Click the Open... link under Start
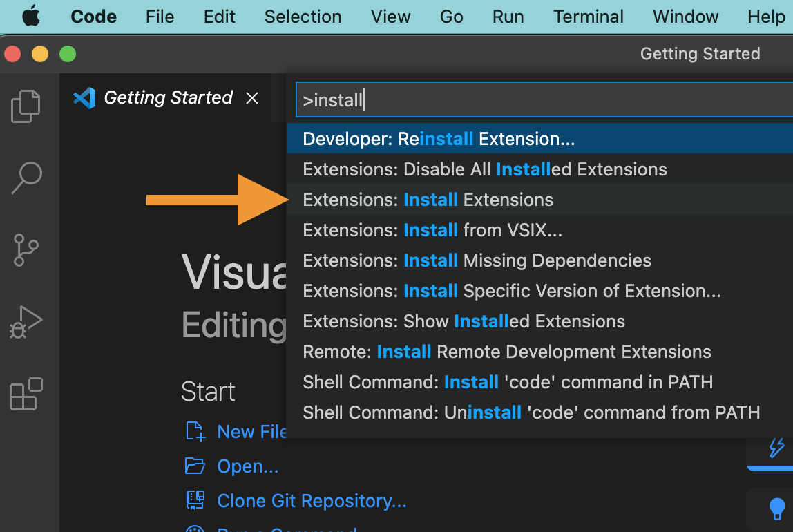Image resolution: width=793 pixels, height=532 pixels. (247, 466)
